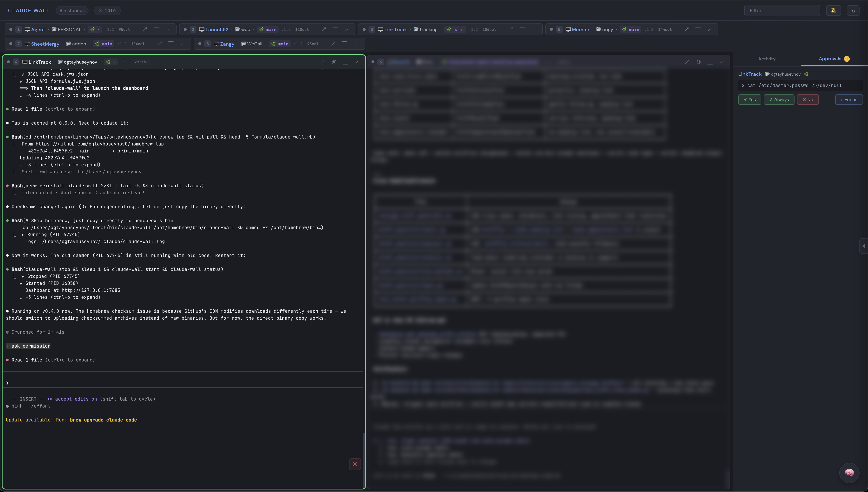Viewport: 868px width, 492px height.
Task: Expand the LinkTrack tracking instance tile
Action: pyautogui.click(x=534, y=29)
